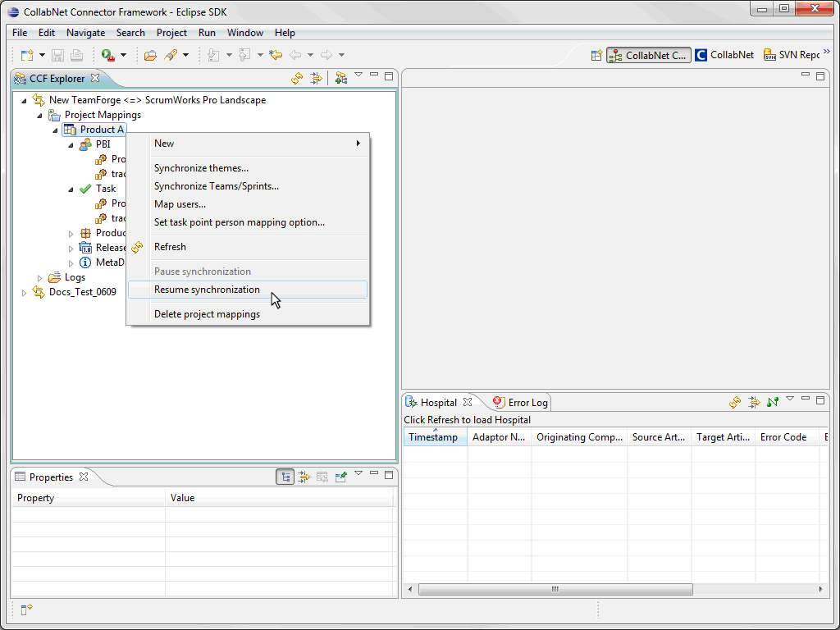The width and height of the screenshot is (840, 630).
Task: Choose Set task point person mapping option
Action: [248, 222]
